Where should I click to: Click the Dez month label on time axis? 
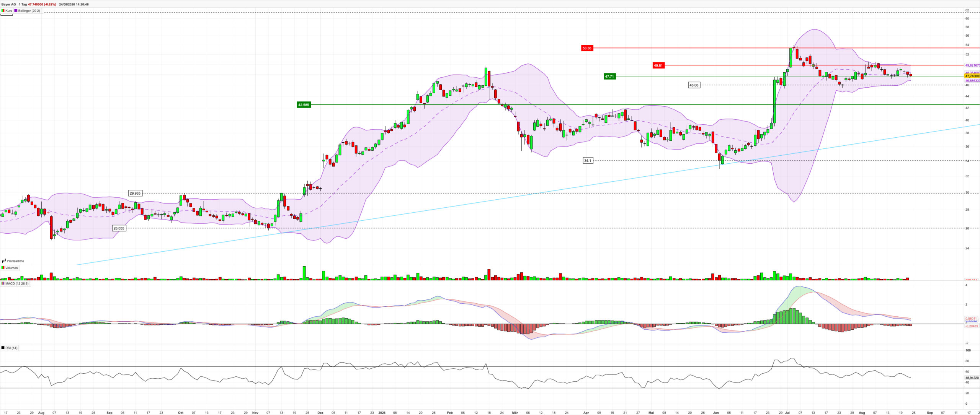pos(320,413)
